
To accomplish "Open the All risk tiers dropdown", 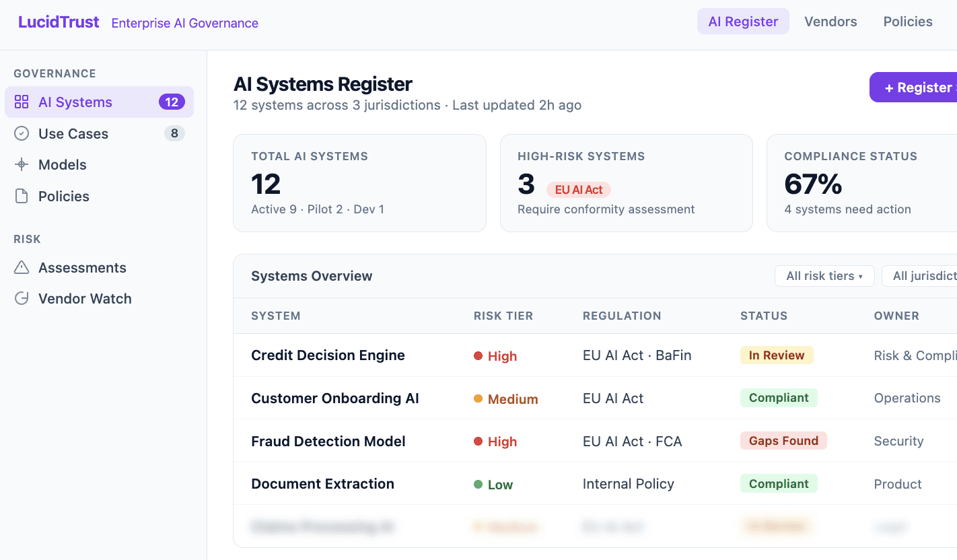I will [x=824, y=276].
